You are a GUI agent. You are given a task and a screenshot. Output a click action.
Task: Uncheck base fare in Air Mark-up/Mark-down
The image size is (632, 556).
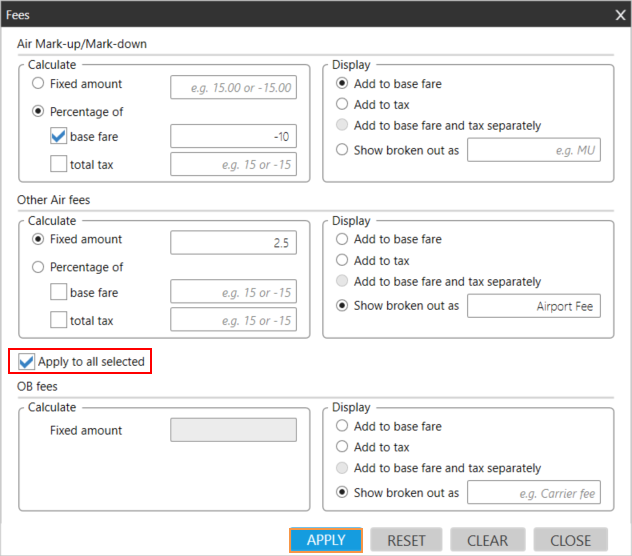click(59, 137)
